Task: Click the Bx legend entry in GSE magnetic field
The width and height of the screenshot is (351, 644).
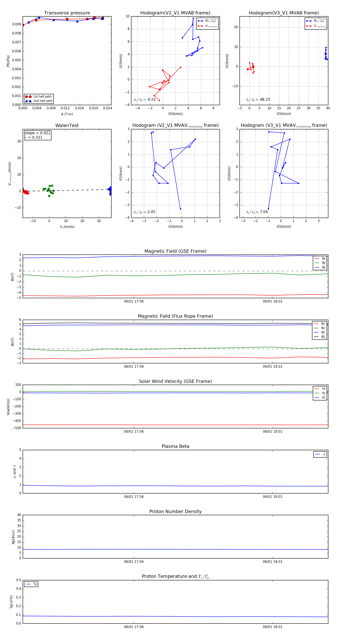Action: click(x=320, y=259)
